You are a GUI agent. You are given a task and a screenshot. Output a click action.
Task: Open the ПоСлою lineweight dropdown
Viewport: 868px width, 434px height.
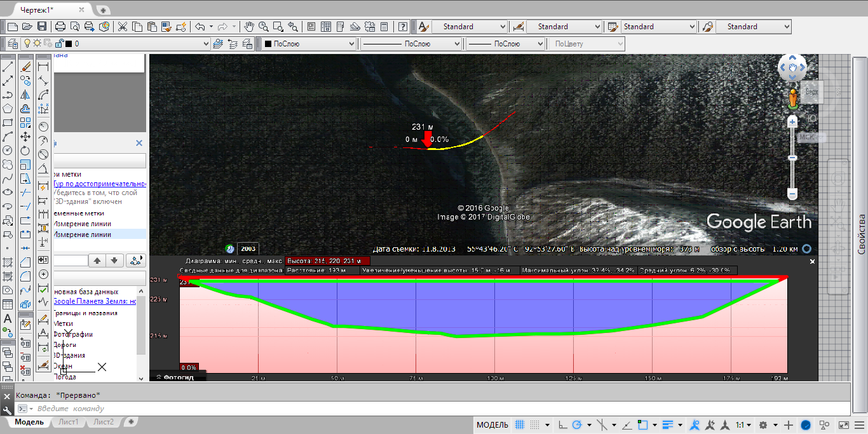(x=506, y=44)
